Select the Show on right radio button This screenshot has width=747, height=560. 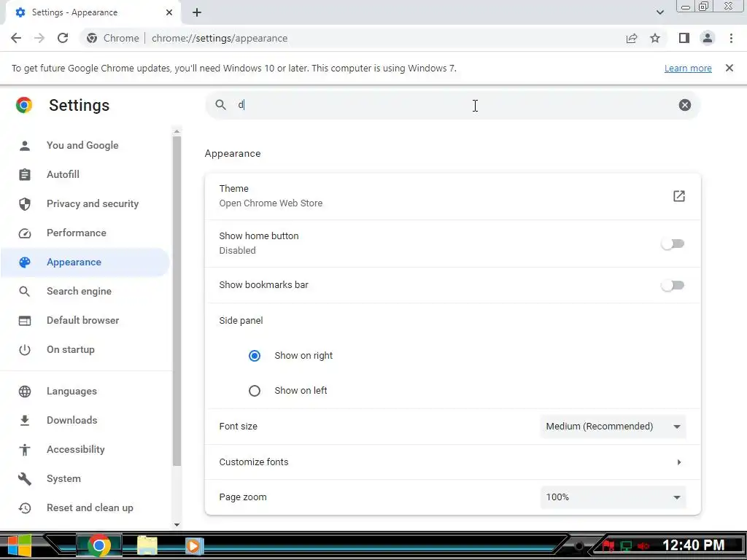pos(255,356)
